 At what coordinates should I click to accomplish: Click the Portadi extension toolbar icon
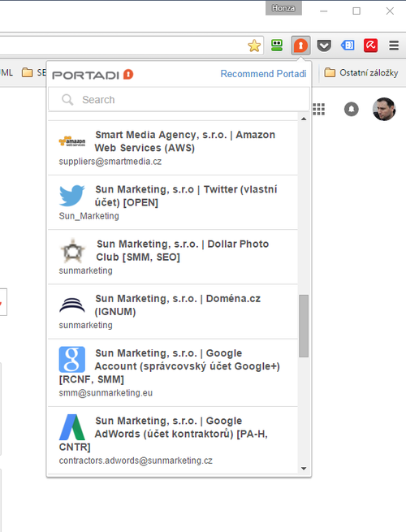click(x=300, y=45)
